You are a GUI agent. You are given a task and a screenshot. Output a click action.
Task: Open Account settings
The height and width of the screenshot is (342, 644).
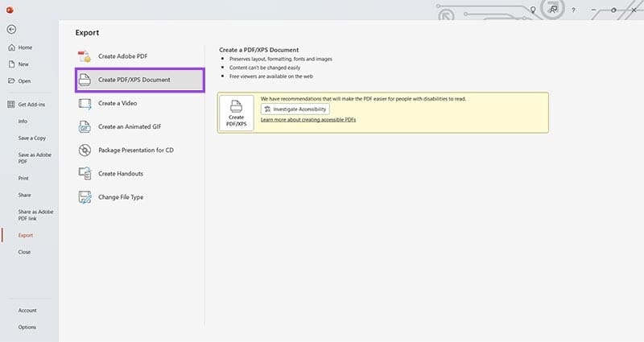27,311
